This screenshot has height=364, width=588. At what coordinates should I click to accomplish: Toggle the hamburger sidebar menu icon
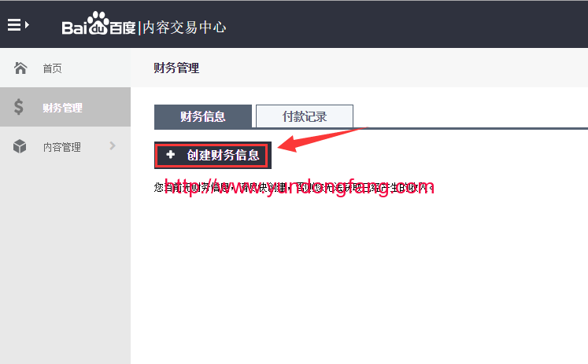[x=14, y=25]
